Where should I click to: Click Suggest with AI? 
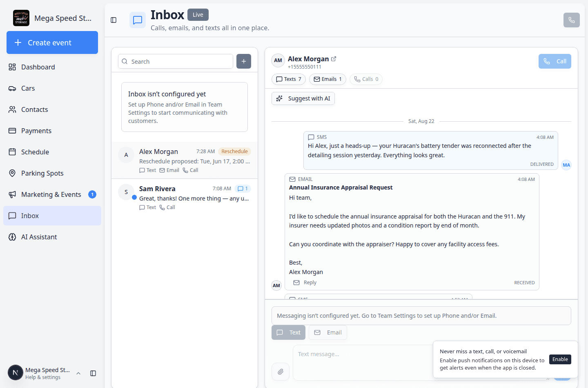303,98
